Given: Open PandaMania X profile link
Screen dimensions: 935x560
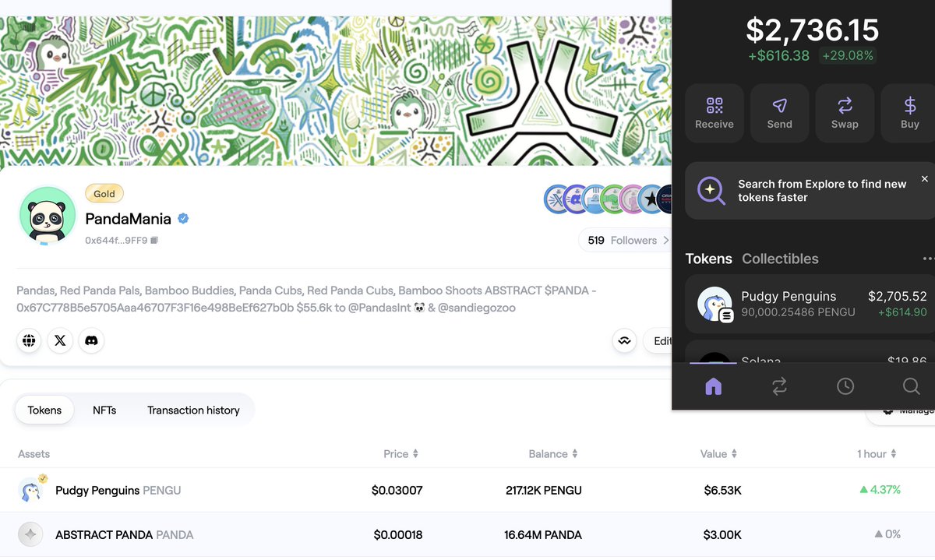Looking at the screenshot, I should click(60, 340).
